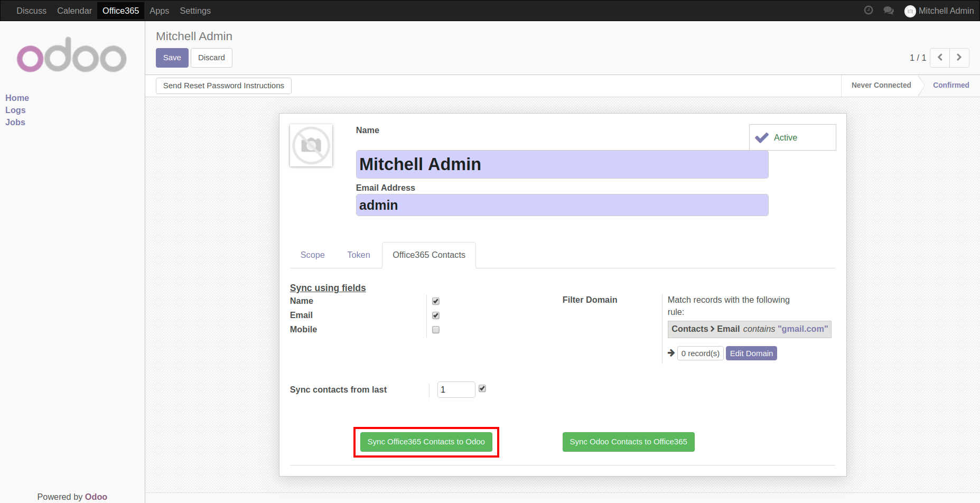This screenshot has width=980, height=503.
Task: Click the arrow next to 0 record(s)
Action: coord(671,353)
